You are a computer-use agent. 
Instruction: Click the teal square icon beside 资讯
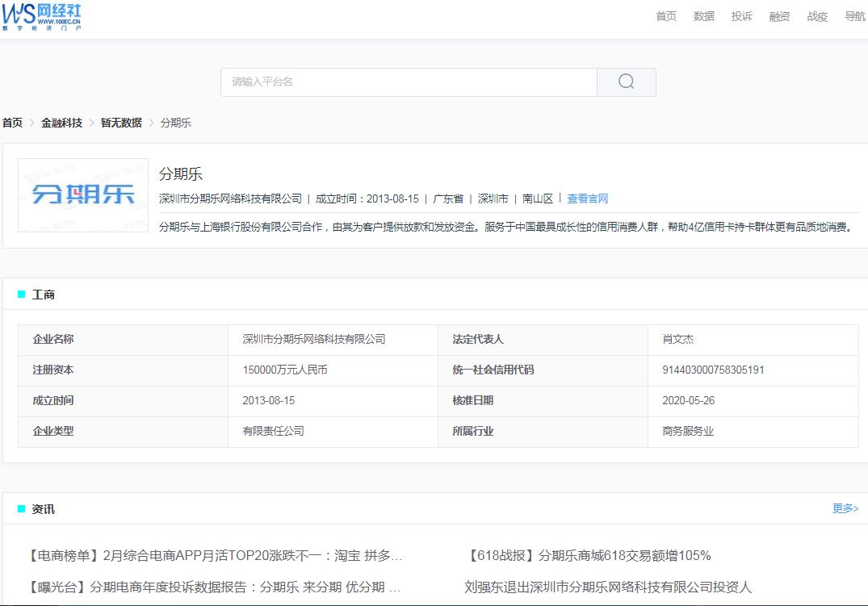(20, 508)
